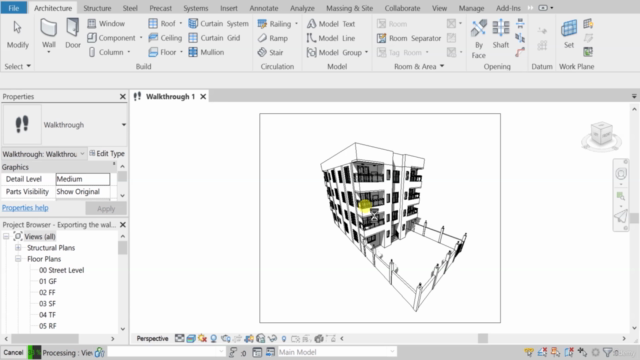This screenshot has height=360, width=640.
Task: Click the Set work plane tool
Action: (569, 34)
